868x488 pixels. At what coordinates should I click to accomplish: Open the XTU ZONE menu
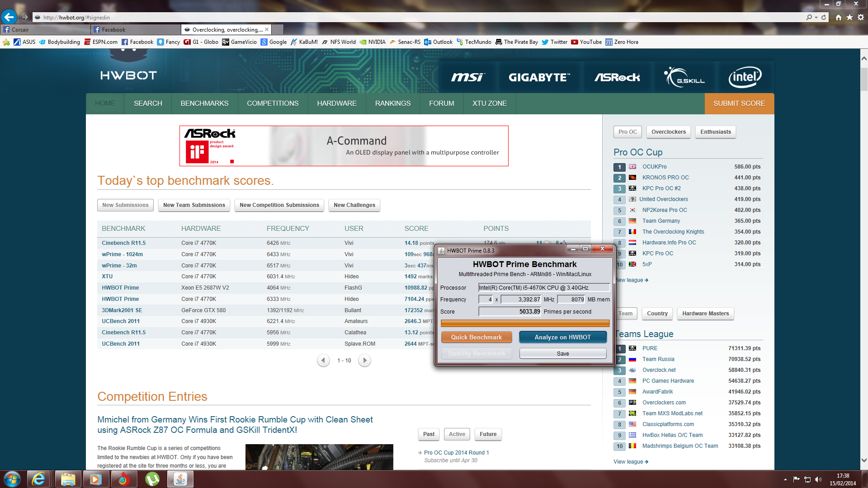pyautogui.click(x=490, y=103)
